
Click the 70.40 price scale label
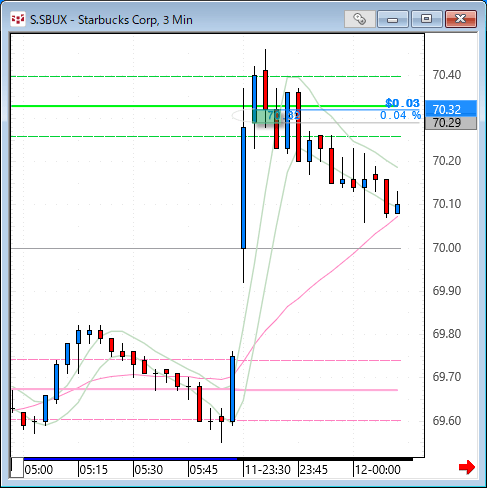point(447,75)
